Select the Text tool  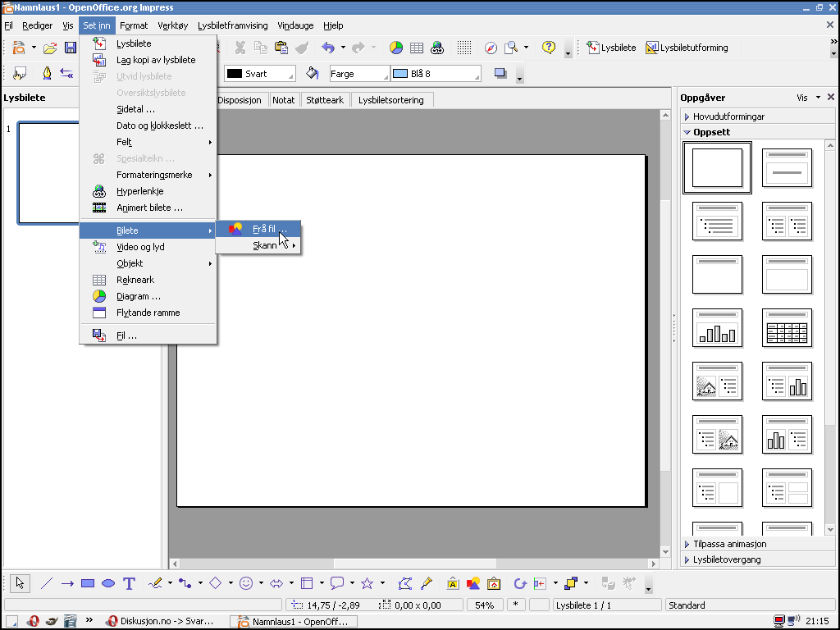pos(129,583)
